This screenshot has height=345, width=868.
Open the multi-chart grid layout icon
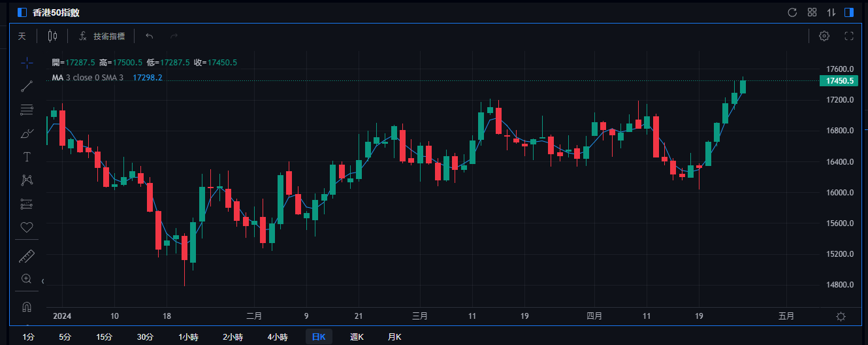[x=812, y=12]
